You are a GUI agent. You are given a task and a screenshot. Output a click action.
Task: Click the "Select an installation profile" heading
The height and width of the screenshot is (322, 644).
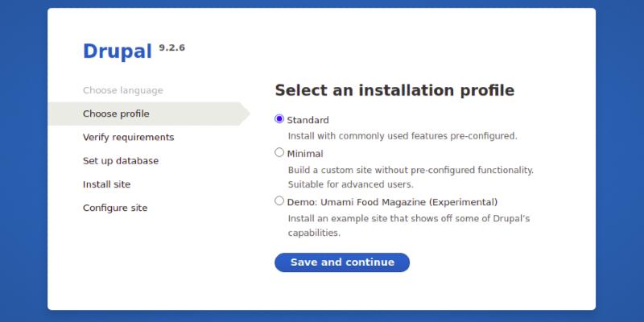pos(394,90)
